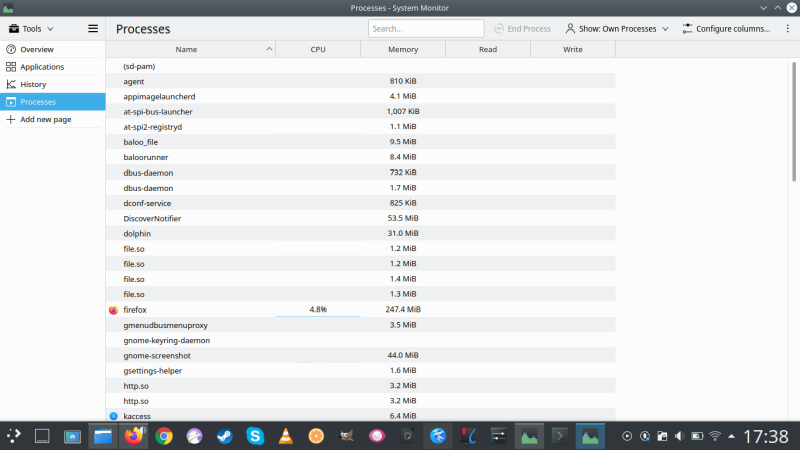
Task: Click the sort arrow on the Name column
Action: coord(269,49)
